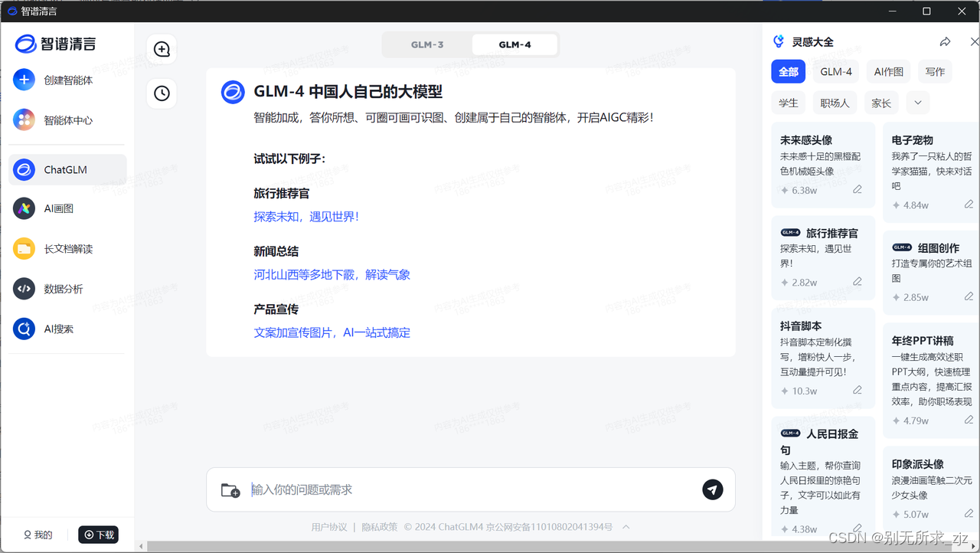Open 长文档解读 in the sidebar

coord(67,249)
